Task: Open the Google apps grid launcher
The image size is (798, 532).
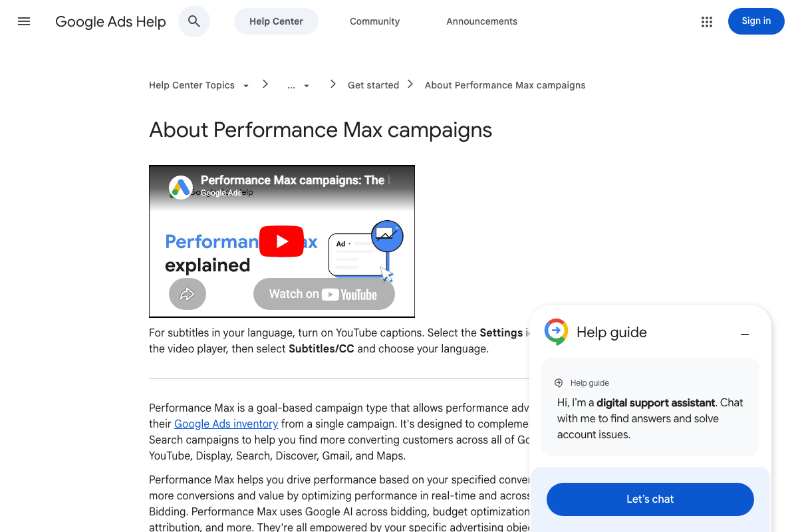Action: click(x=707, y=21)
